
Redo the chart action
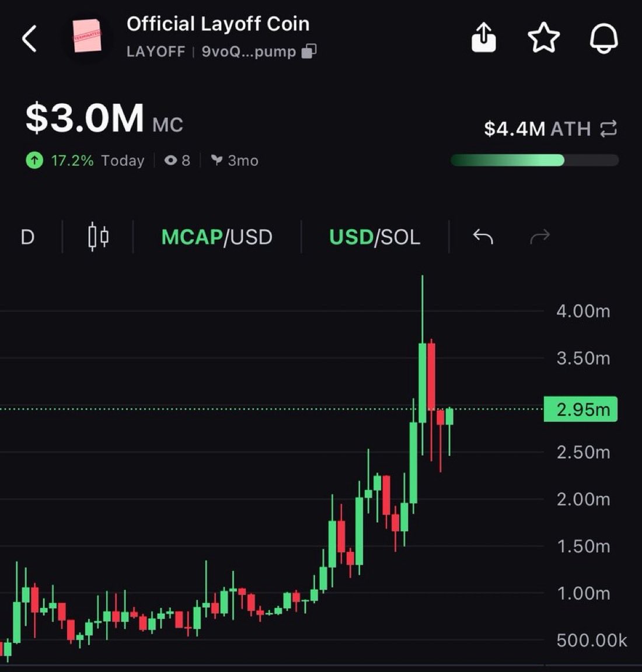(540, 237)
